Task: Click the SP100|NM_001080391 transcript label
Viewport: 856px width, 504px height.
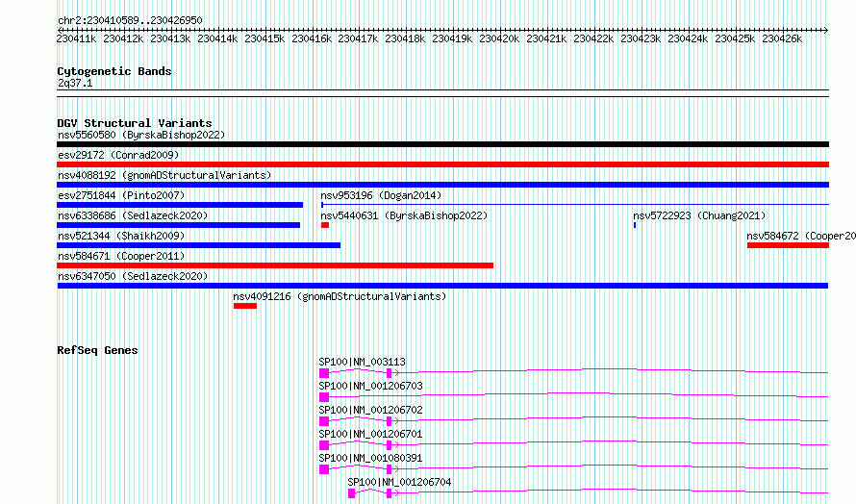Action: point(370,458)
